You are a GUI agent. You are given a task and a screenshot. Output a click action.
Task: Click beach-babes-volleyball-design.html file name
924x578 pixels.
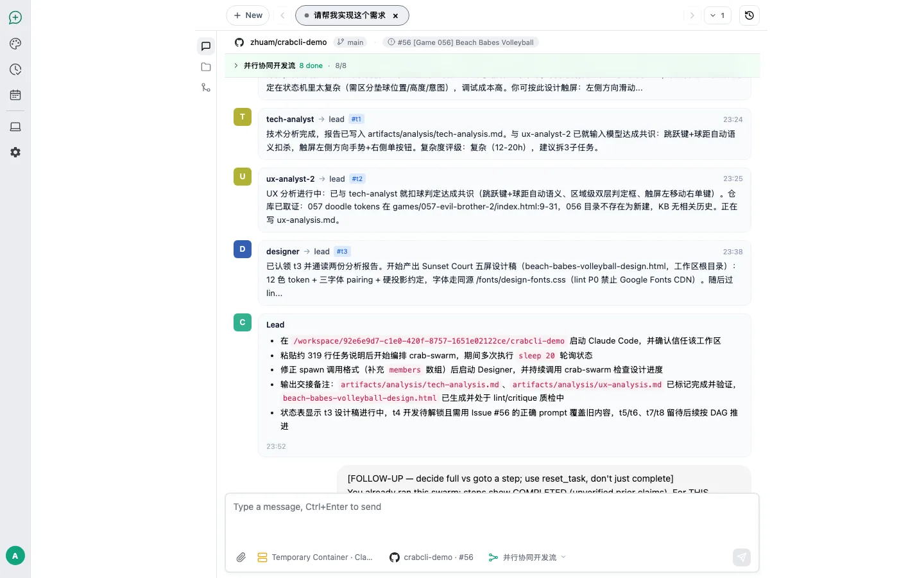pyautogui.click(x=360, y=398)
